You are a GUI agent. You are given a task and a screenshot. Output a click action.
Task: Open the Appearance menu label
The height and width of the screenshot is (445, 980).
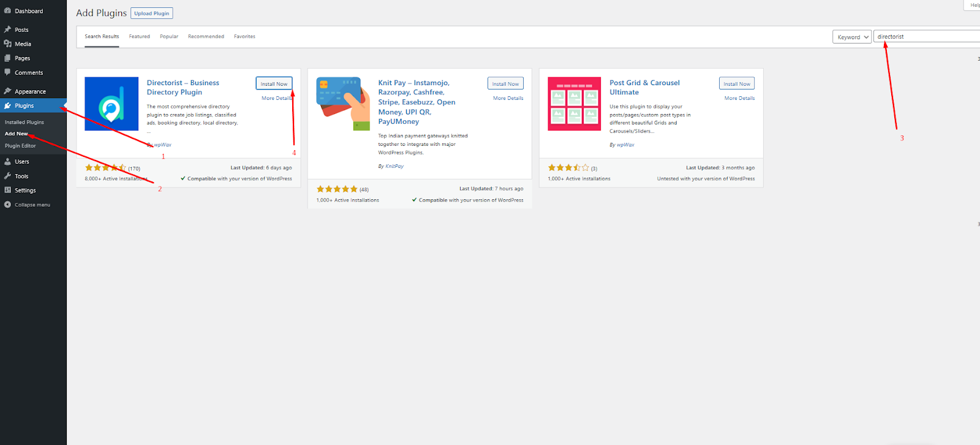pyautogui.click(x=30, y=91)
